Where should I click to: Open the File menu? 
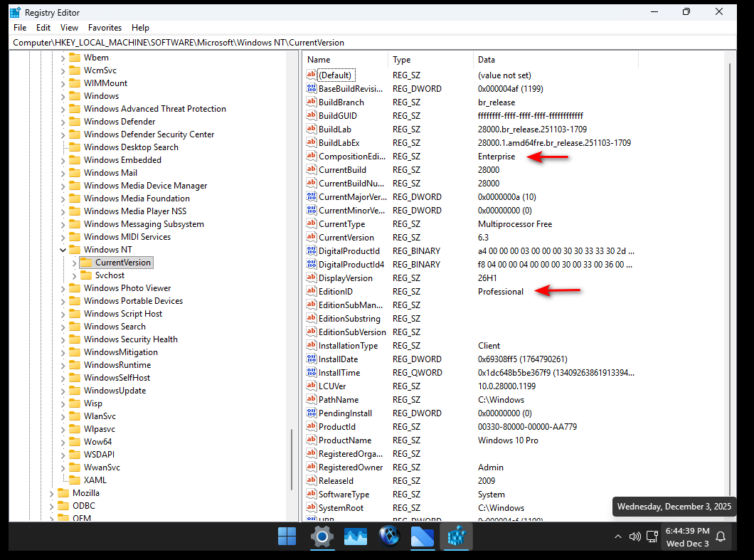coord(20,28)
